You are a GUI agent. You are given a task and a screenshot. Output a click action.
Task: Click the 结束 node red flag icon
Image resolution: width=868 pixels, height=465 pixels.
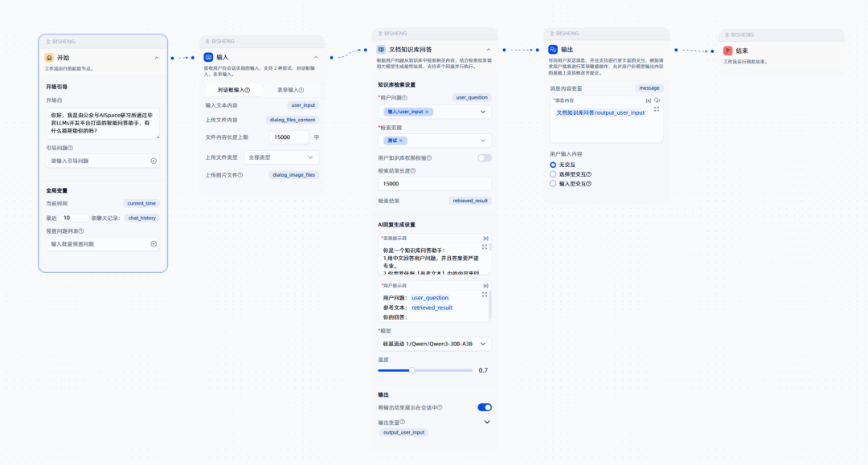(x=728, y=51)
